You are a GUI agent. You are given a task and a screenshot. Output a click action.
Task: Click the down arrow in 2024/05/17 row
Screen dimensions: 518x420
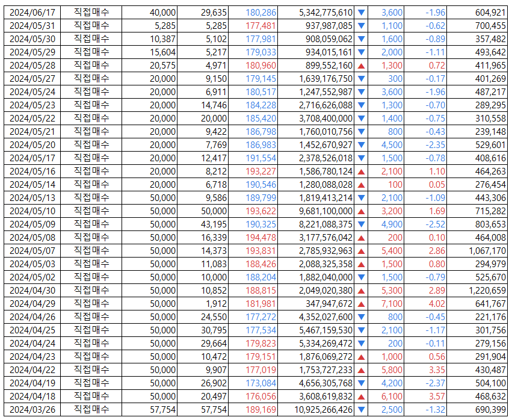point(361,158)
